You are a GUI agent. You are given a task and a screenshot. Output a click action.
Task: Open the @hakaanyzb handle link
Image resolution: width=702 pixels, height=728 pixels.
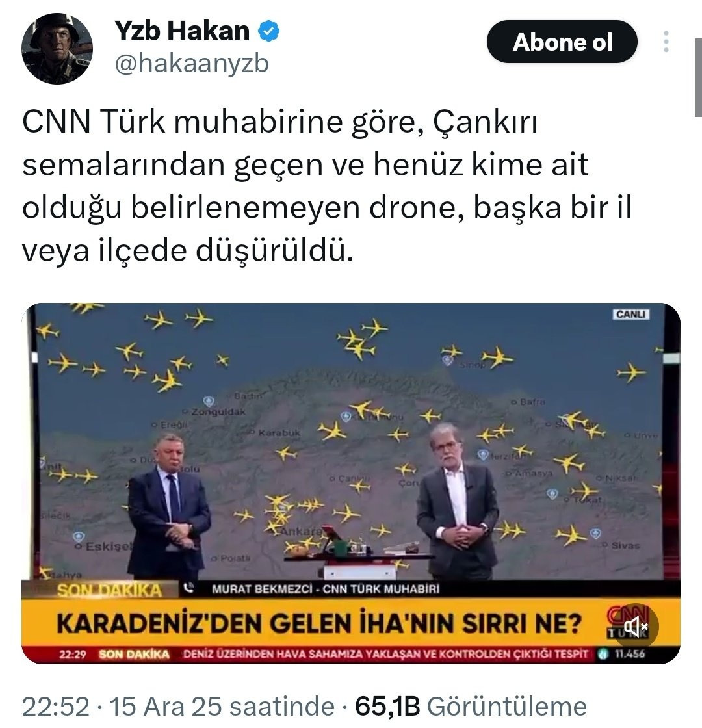[x=192, y=64]
